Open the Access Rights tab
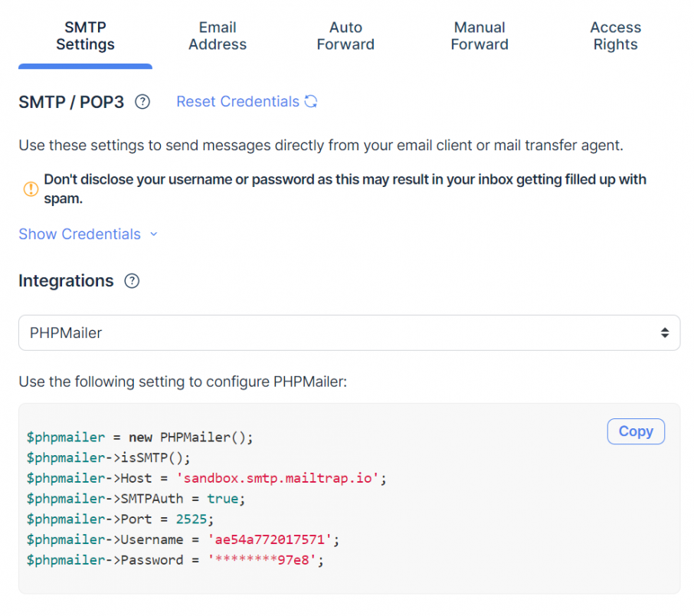 tap(615, 36)
